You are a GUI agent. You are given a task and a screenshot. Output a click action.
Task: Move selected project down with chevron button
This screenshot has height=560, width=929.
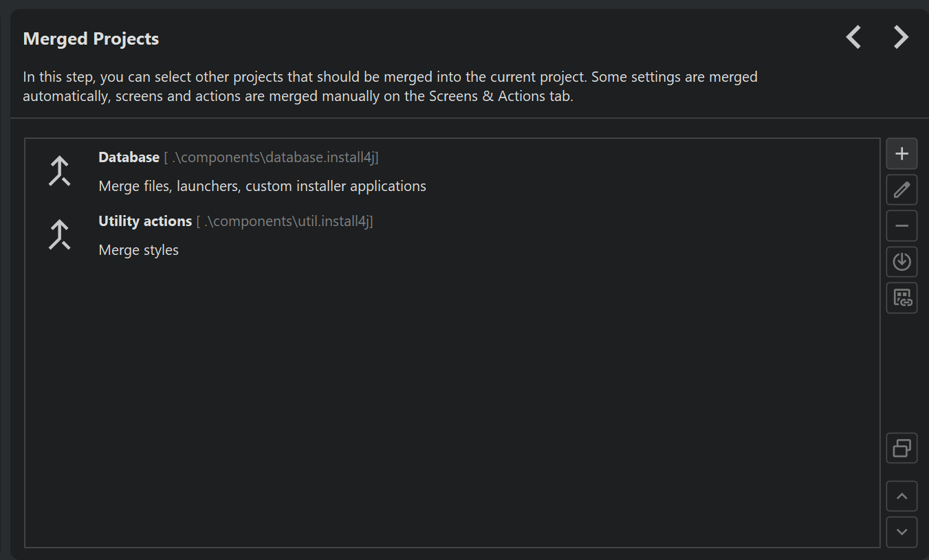coord(901,532)
